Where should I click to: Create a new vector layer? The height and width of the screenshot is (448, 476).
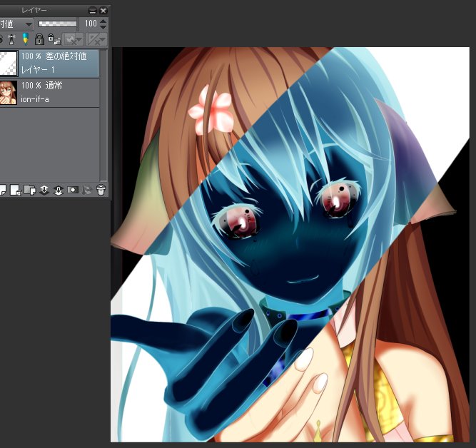pyautogui.click(x=16, y=190)
